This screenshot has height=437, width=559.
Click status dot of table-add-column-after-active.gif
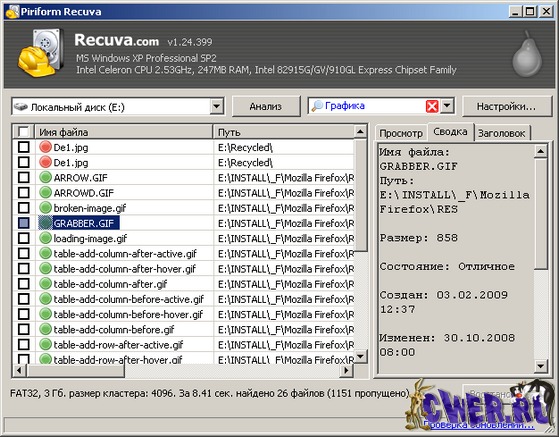(46, 253)
